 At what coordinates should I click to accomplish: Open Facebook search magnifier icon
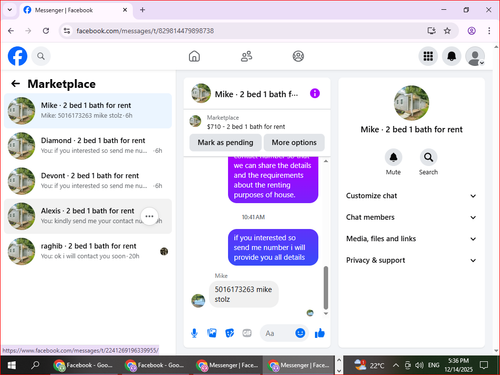coord(41,56)
